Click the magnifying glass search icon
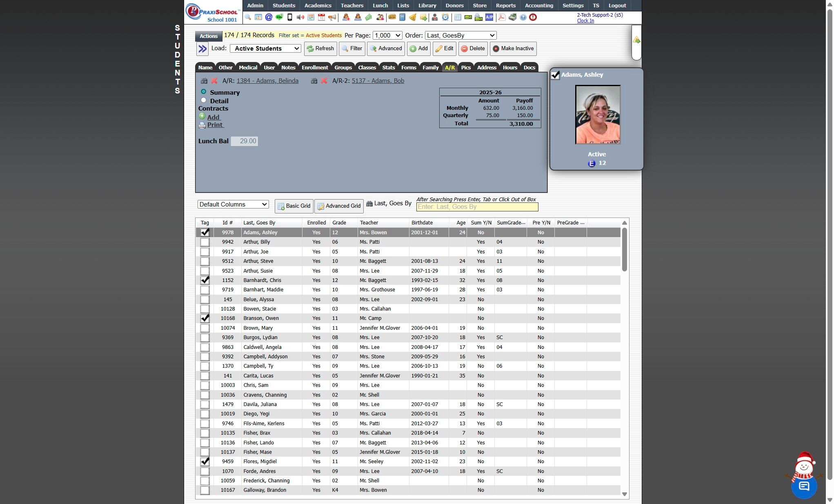 [248, 17]
